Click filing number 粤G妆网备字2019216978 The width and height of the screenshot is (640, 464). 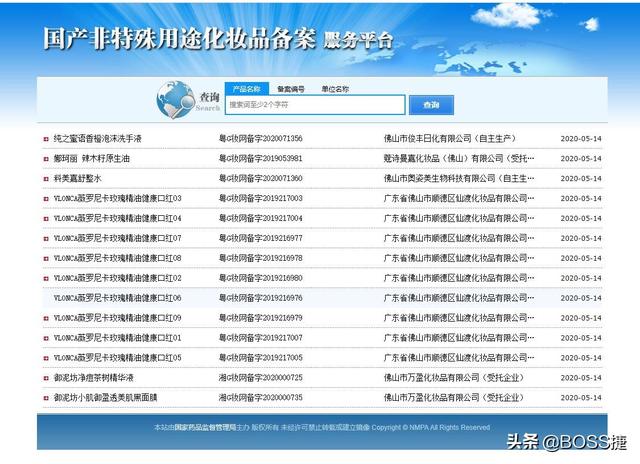pos(261,258)
